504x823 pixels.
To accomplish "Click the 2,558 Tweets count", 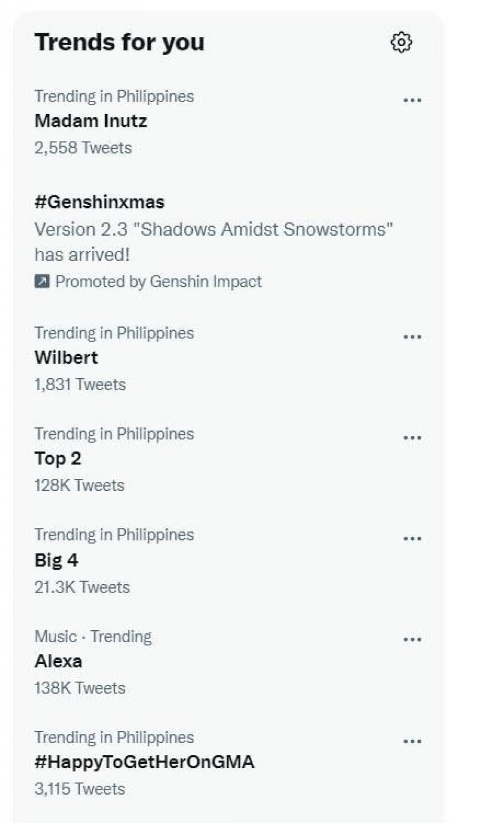I will click(83, 147).
